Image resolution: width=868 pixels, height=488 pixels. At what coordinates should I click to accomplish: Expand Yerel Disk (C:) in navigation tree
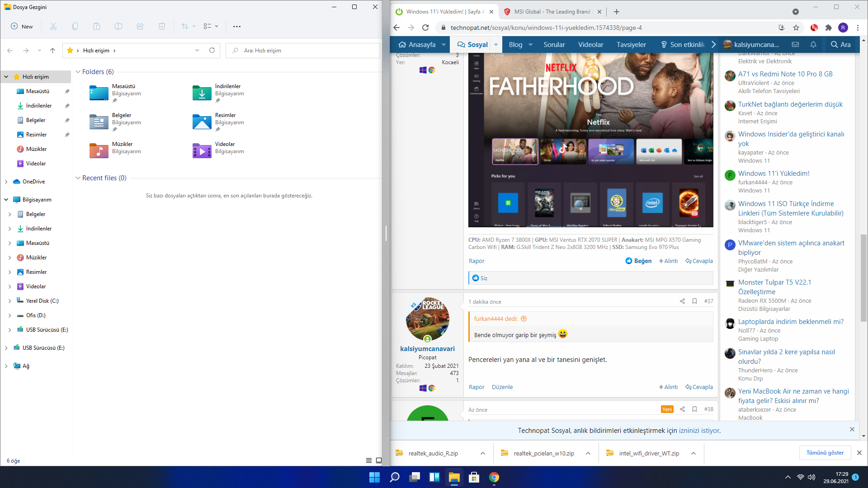click(x=9, y=301)
